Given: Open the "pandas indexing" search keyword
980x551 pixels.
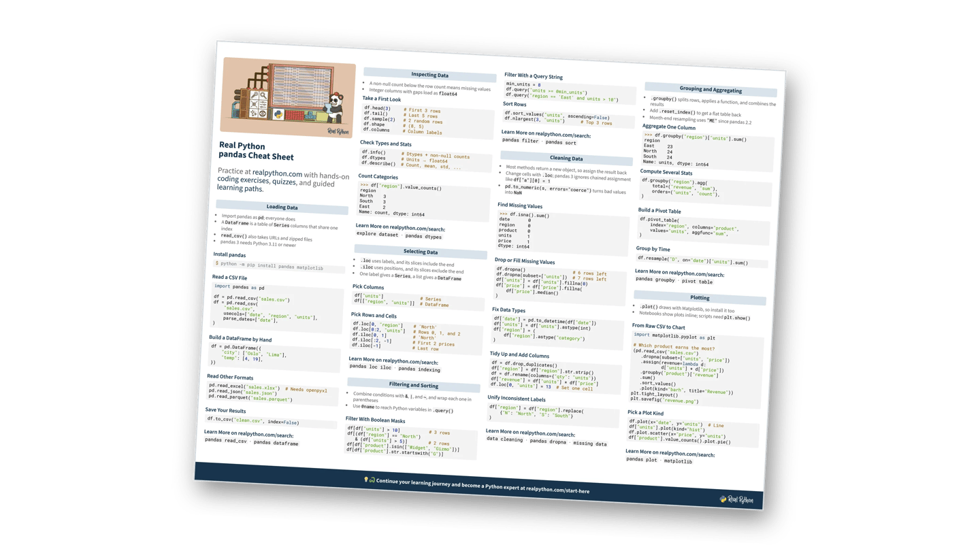Looking at the screenshot, I should tap(419, 369).
